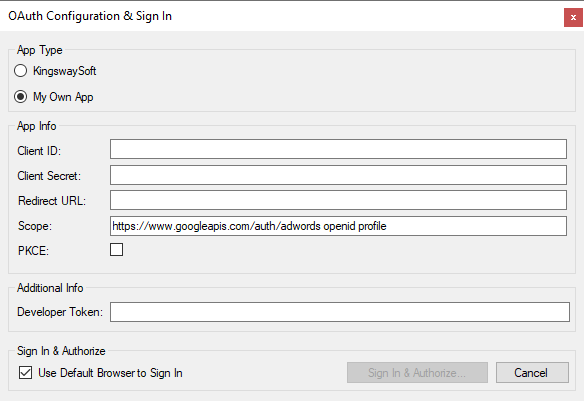Click the Scope label
This screenshot has height=401, width=584.
tap(35, 226)
